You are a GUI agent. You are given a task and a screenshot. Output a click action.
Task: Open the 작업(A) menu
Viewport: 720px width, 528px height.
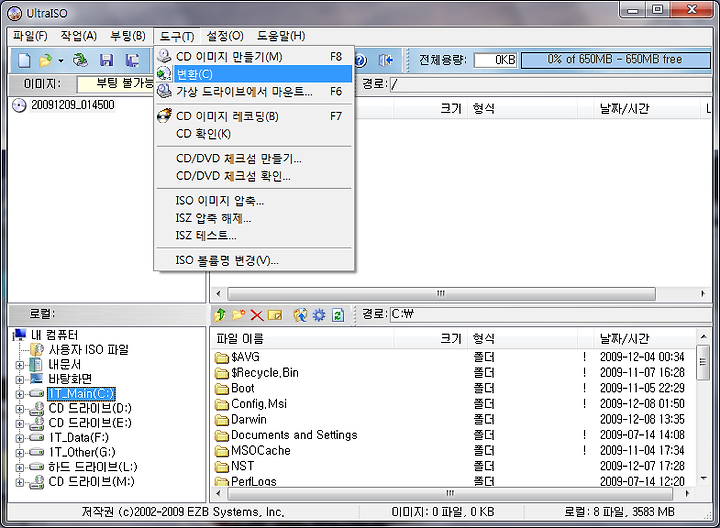click(79, 36)
